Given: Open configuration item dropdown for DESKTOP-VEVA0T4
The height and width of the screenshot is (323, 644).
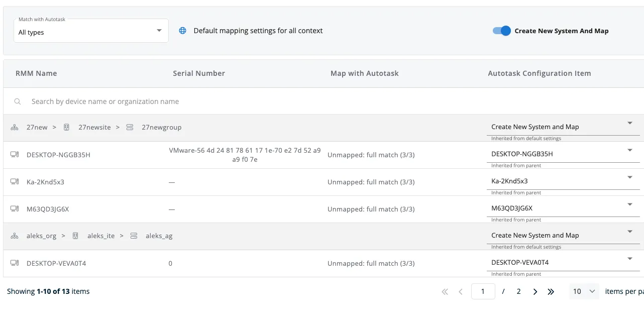Looking at the screenshot, I should pos(629,259).
